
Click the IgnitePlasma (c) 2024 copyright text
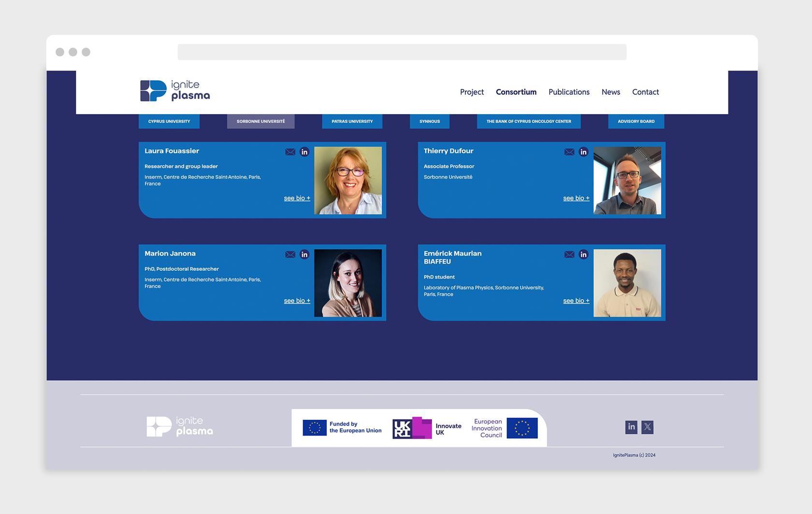[x=634, y=455]
